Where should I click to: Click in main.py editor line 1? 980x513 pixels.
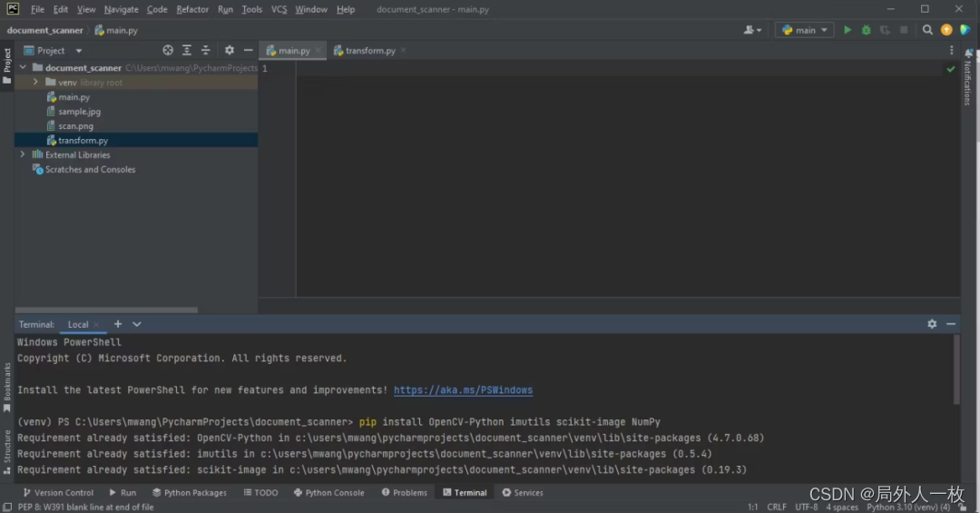(x=628, y=68)
